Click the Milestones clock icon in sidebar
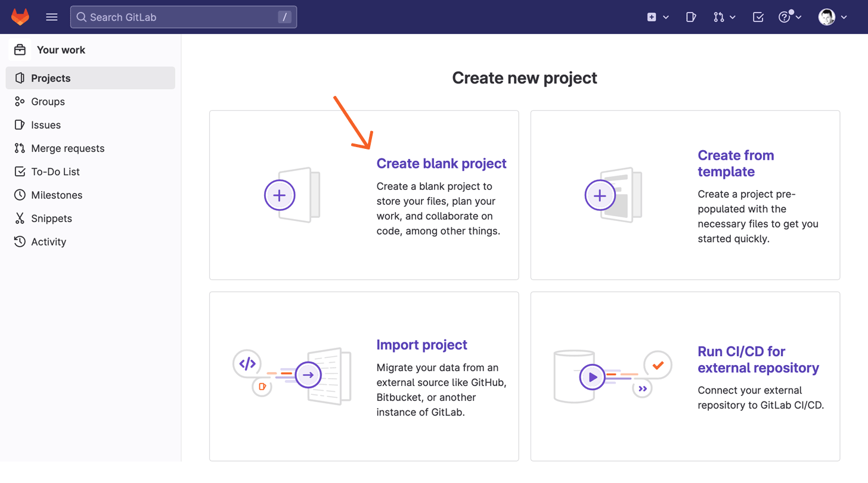 coord(20,195)
